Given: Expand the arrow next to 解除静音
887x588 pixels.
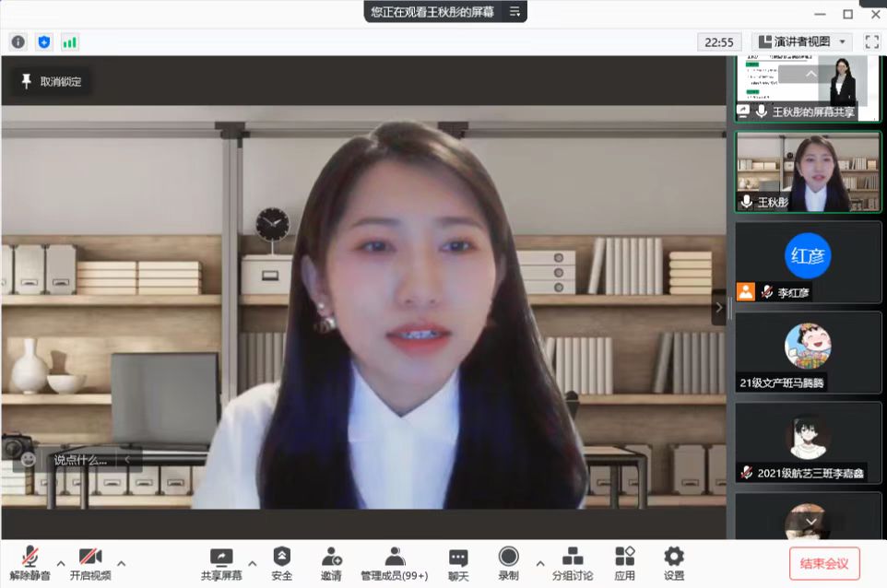Looking at the screenshot, I should (x=61, y=562).
